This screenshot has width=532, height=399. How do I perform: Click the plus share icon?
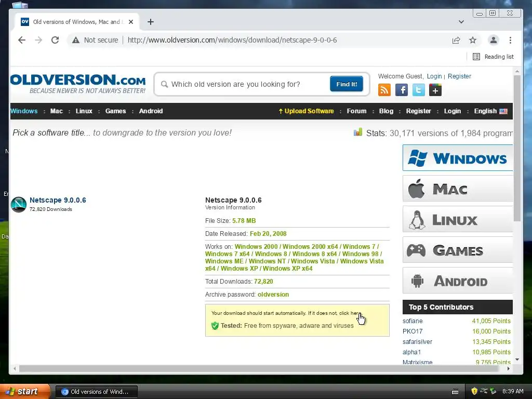pos(435,90)
